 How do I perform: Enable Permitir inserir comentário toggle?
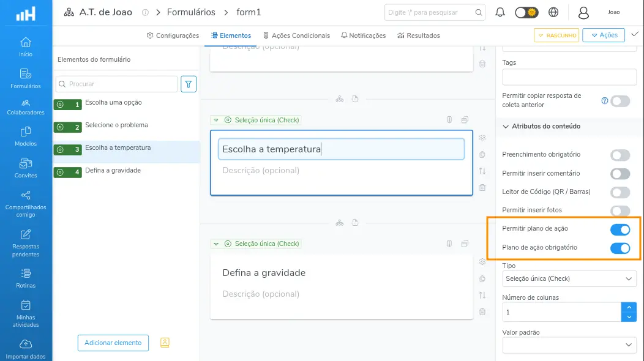pos(620,174)
